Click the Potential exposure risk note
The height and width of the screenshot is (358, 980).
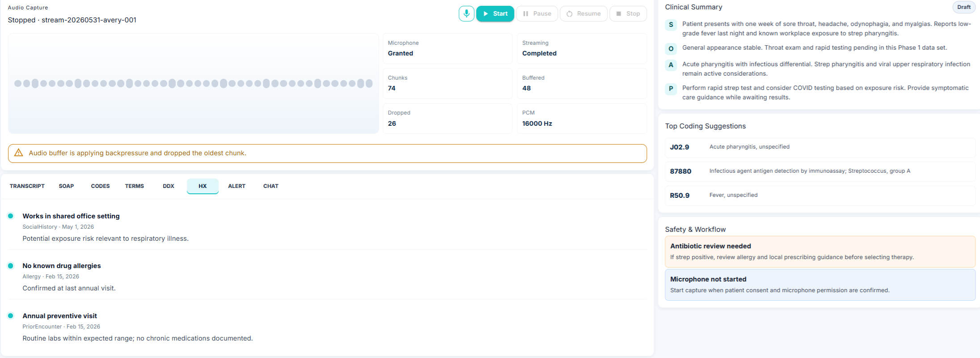point(106,239)
